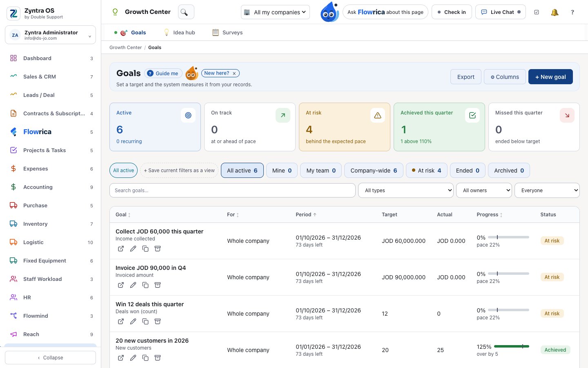Click the '+ New goal' button
The height and width of the screenshot is (368, 588).
[x=550, y=77]
